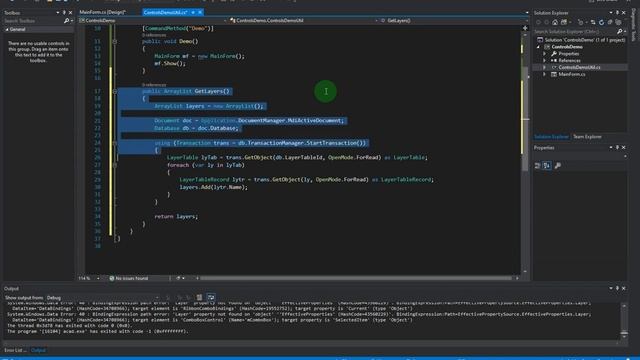Select MainForm.cs in Solution Explorer
The height and width of the screenshot is (360, 640).
point(572,74)
